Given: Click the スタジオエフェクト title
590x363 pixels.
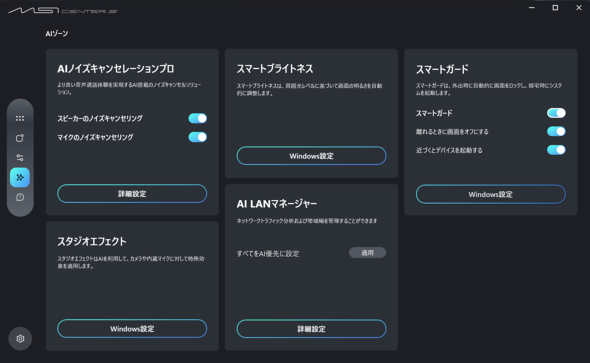Looking at the screenshot, I should [x=92, y=241].
